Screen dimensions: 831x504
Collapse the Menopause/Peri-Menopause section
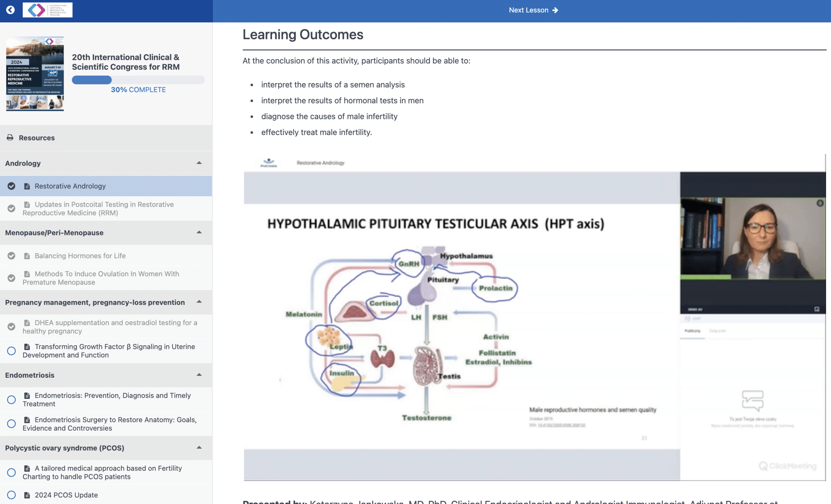pos(199,233)
